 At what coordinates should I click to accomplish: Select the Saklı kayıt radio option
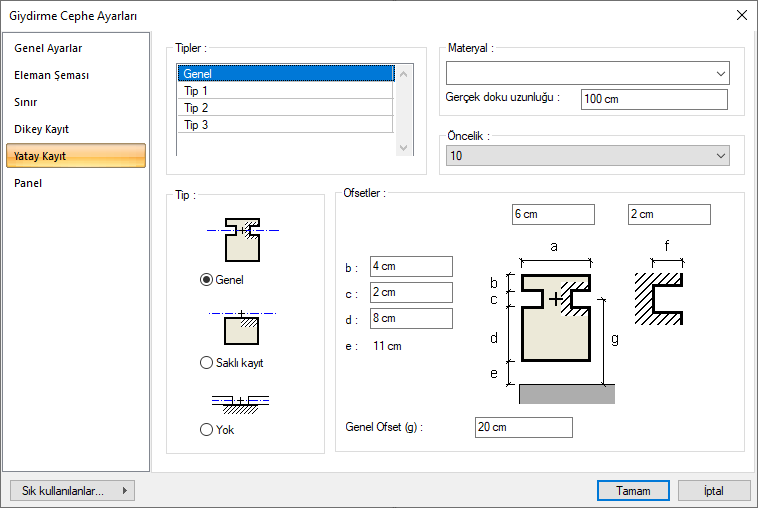coord(207,363)
